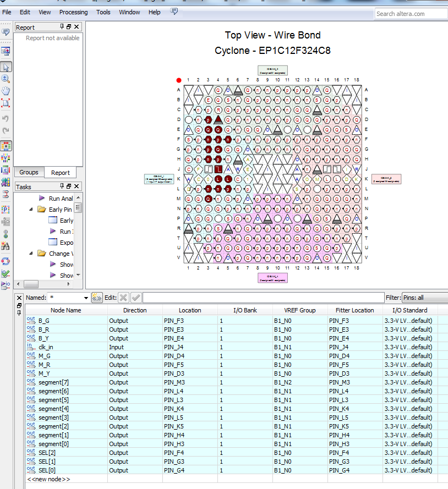Click the blue refresh arrows pin icon
448x489 pixels.
click(x=6, y=261)
